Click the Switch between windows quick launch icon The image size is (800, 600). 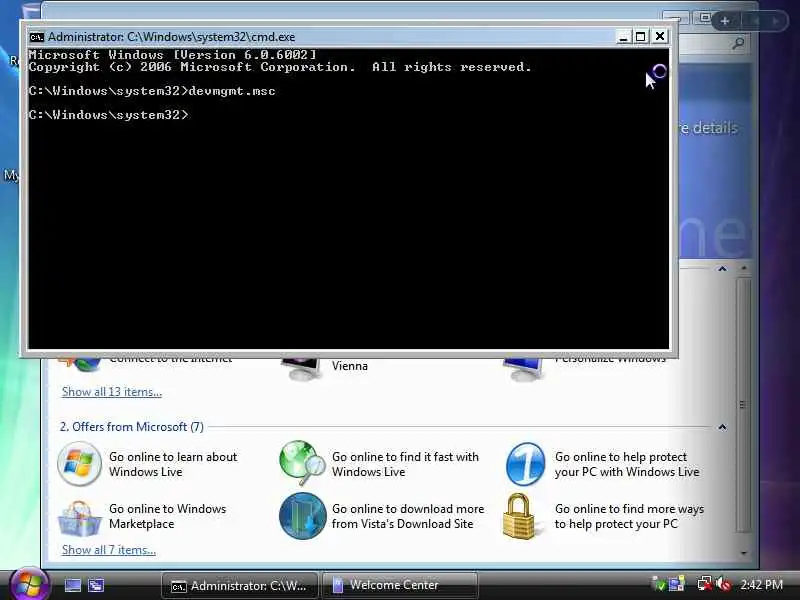95,585
